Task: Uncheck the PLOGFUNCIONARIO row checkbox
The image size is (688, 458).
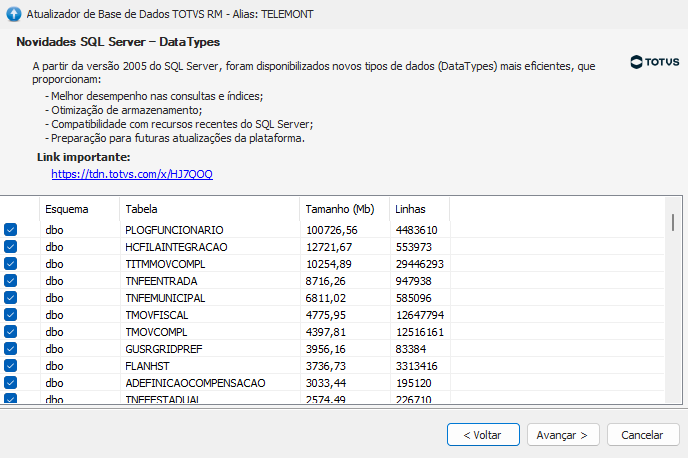Action: tap(11, 229)
